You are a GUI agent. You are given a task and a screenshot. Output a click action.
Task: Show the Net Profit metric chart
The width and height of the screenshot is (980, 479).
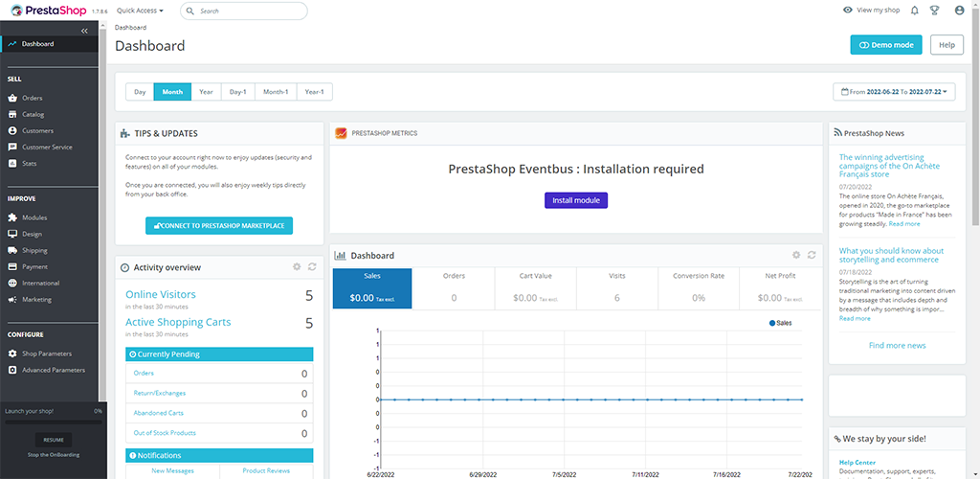pyautogui.click(x=780, y=288)
